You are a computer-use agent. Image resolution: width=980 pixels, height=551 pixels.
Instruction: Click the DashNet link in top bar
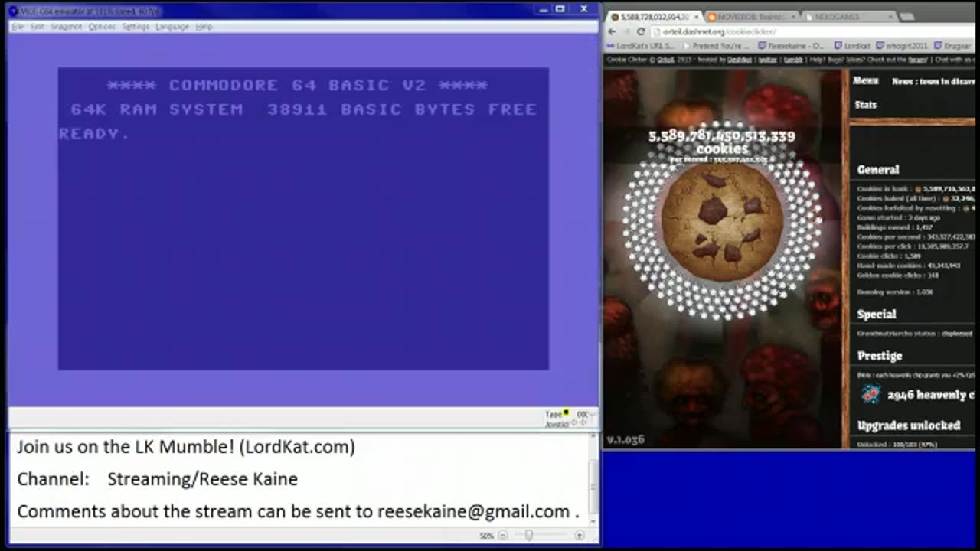tap(740, 60)
